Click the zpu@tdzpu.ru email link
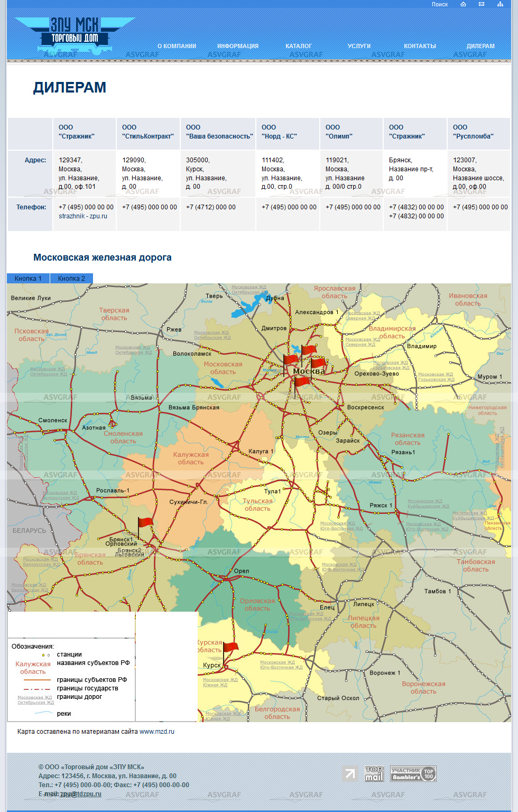The height and width of the screenshot is (812, 518). [80, 794]
